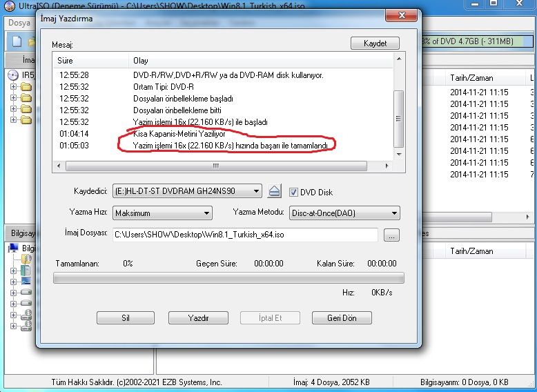
Task: Click the Sil button
Action: pyautogui.click(x=126, y=317)
